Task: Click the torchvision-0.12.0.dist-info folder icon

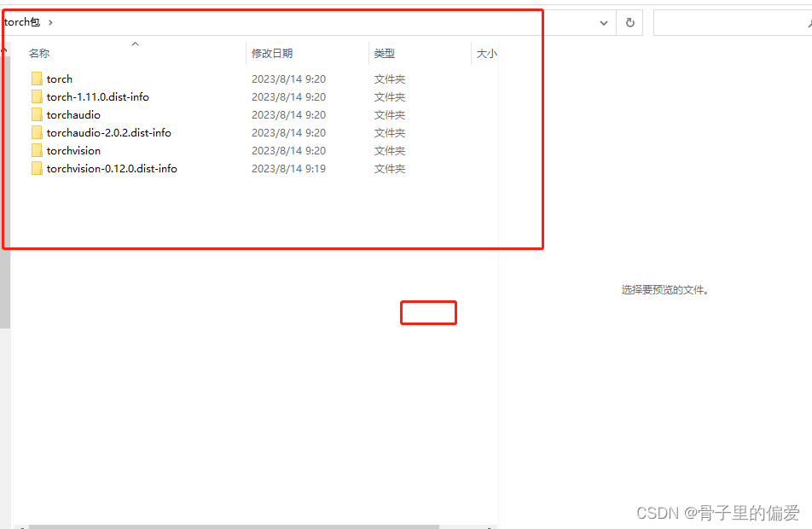Action: click(37, 168)
